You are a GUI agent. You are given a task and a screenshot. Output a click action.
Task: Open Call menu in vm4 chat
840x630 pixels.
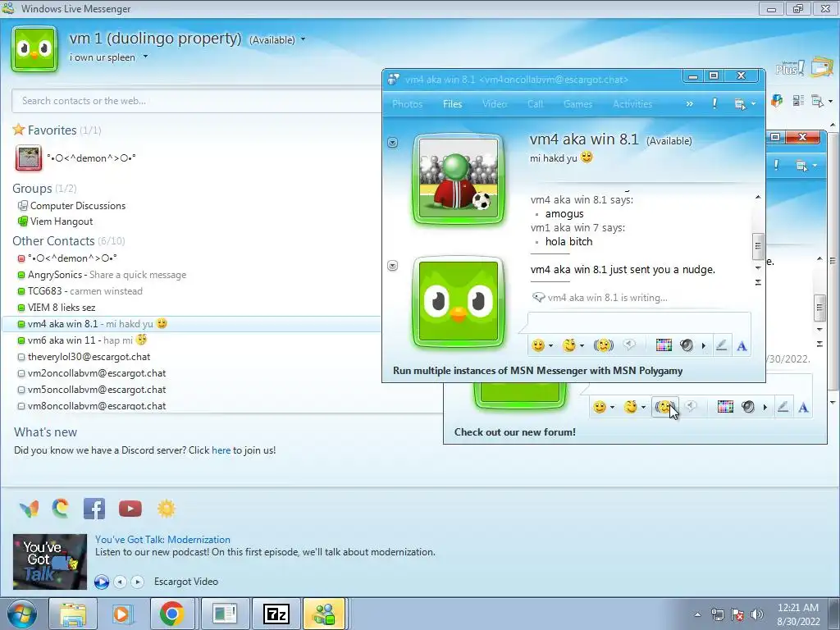(535, 104)
